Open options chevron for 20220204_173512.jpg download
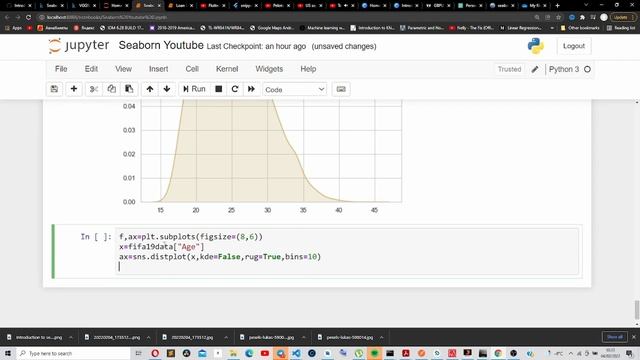640x360 pixels. pos(226,337)
